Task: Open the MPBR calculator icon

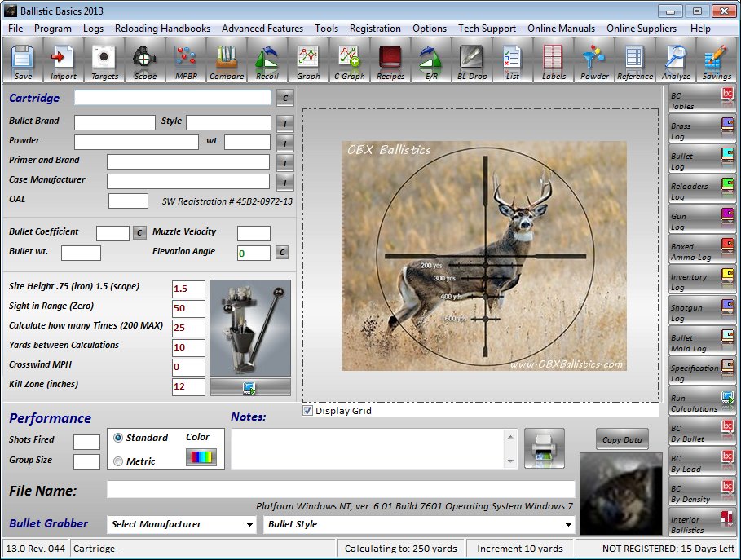Action: click(x=186, y=62)
